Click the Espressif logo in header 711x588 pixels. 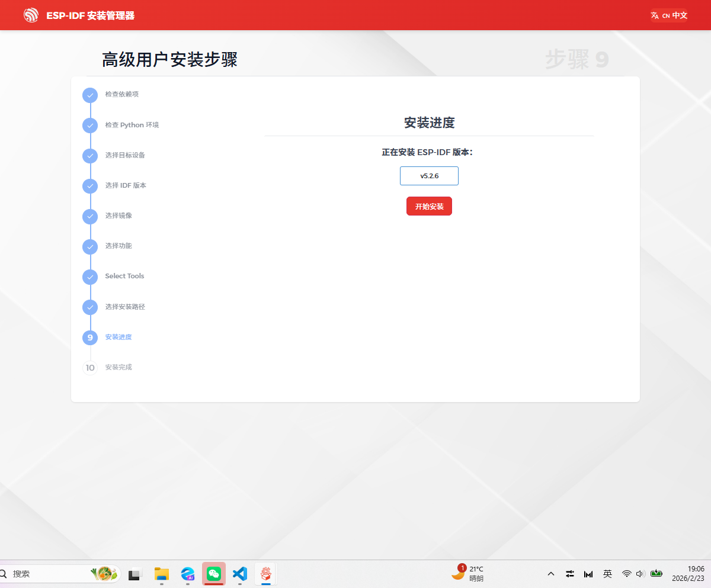click(31, 15)
